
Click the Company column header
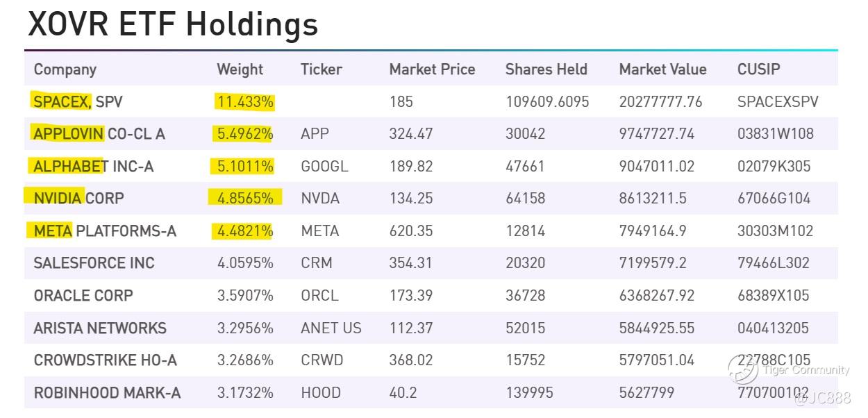[65, 69]
